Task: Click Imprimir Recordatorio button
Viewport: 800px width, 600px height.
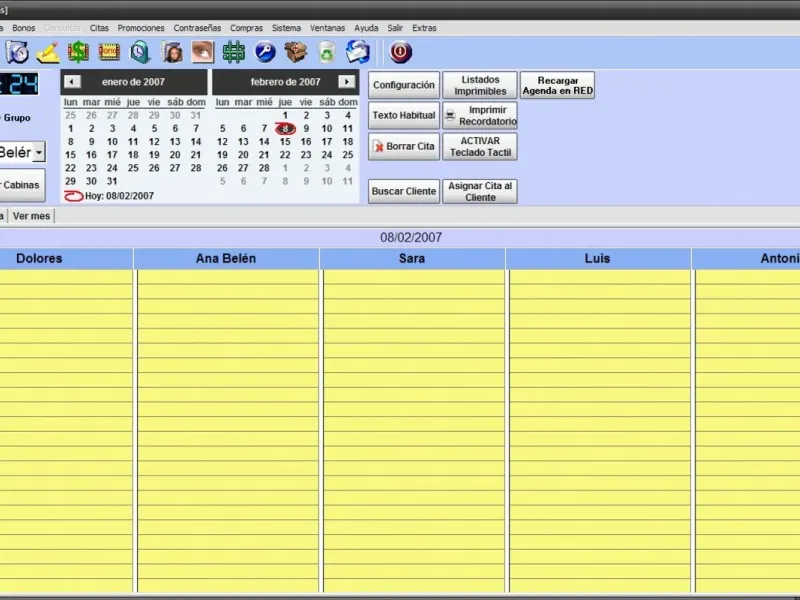Action: point(480,115)
